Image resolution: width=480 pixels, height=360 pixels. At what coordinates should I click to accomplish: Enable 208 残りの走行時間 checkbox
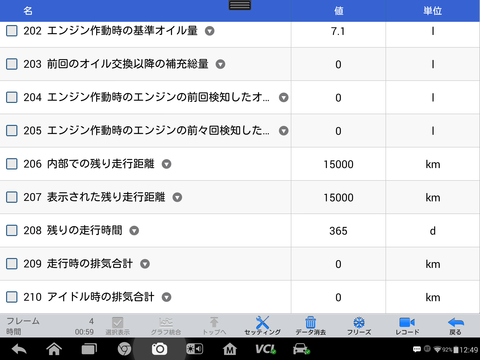[x=12, y=230]
